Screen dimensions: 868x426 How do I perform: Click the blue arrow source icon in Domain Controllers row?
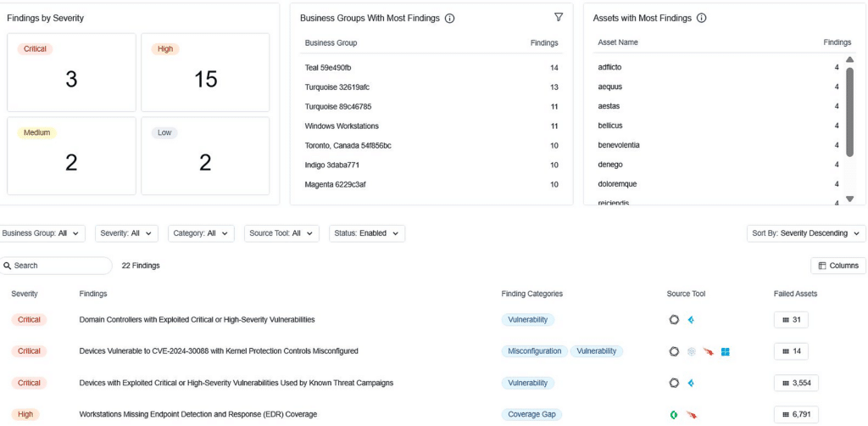[691, 320]
